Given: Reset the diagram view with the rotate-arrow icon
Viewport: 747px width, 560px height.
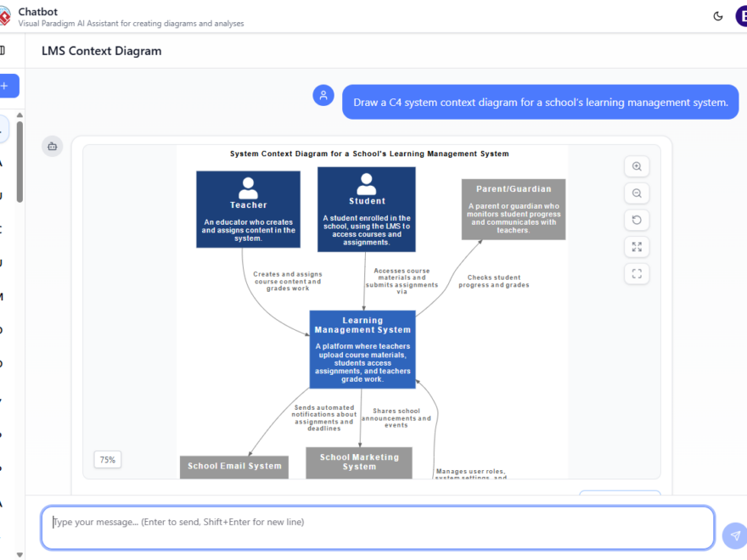Looking at the screenshot, I should pos(637,220).
